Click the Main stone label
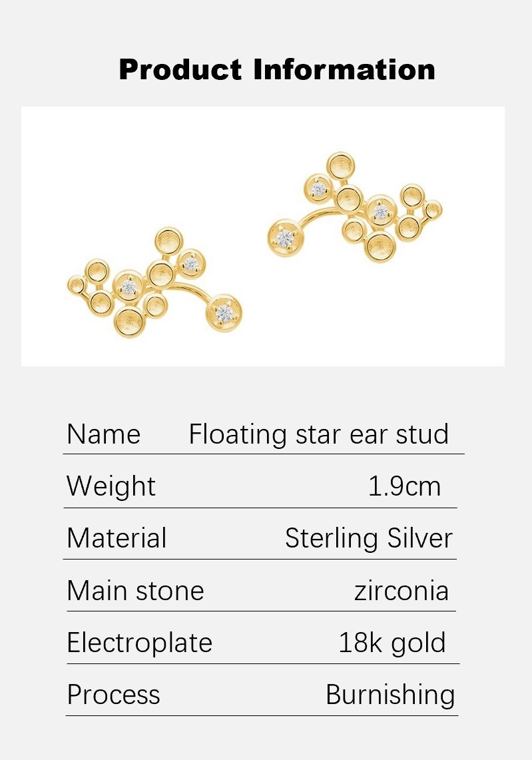This screenshot has width=532, height=760. coord(136,590)
